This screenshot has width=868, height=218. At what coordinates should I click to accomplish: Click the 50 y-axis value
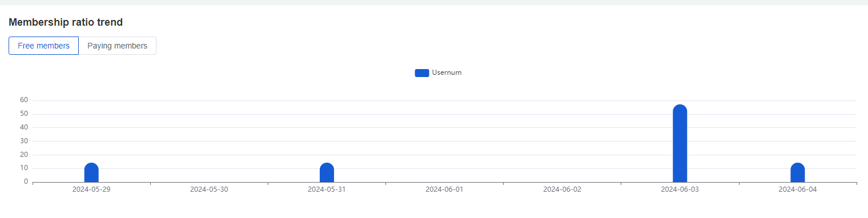point(24,114)
